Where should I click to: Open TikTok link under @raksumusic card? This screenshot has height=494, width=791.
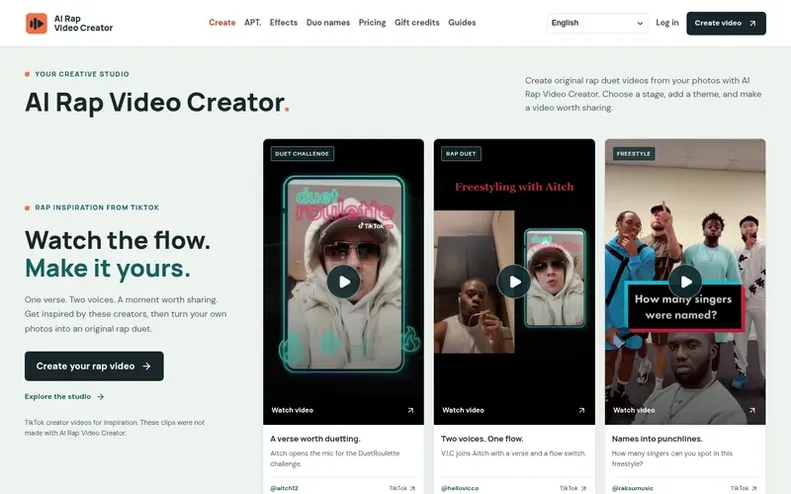pos(744,488)
